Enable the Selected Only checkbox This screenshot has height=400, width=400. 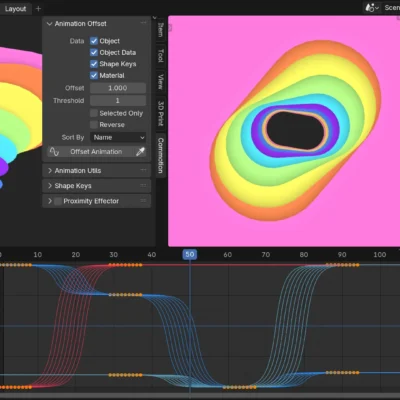coord(94,113)
